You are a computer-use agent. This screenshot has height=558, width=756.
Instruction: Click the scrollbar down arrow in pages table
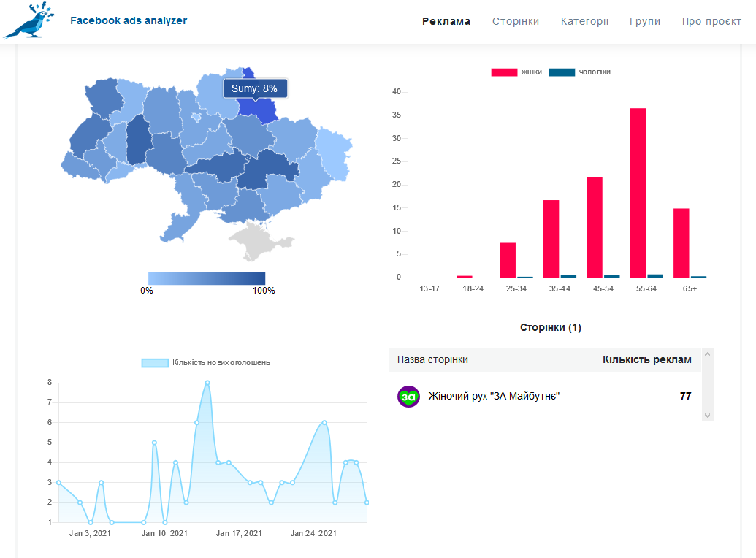tap(707, 416)
